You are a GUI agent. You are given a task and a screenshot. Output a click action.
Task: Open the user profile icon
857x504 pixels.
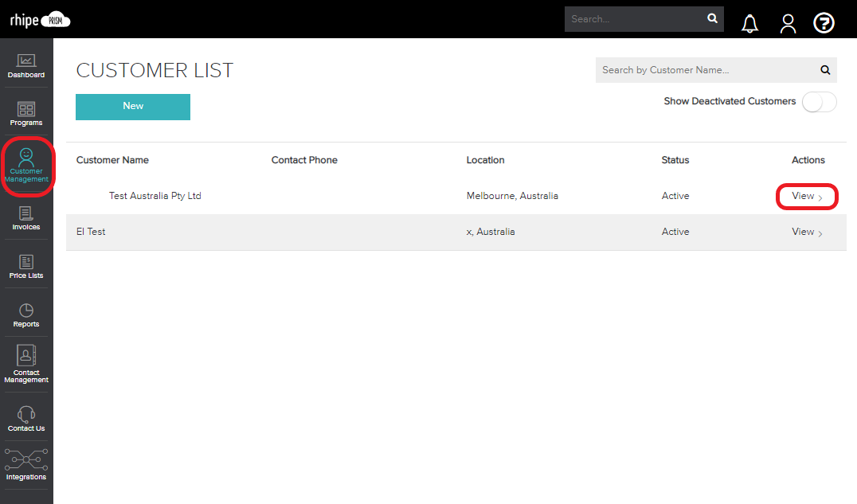788,23
